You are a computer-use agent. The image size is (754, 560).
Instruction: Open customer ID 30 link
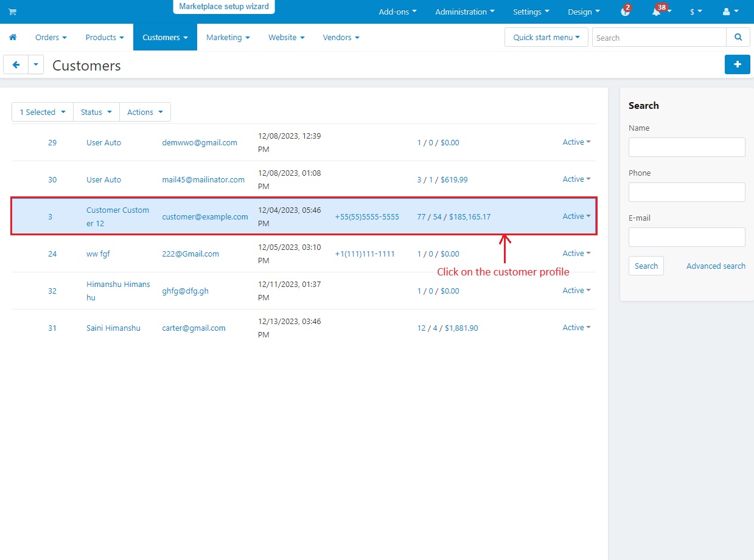coord(52,179)
